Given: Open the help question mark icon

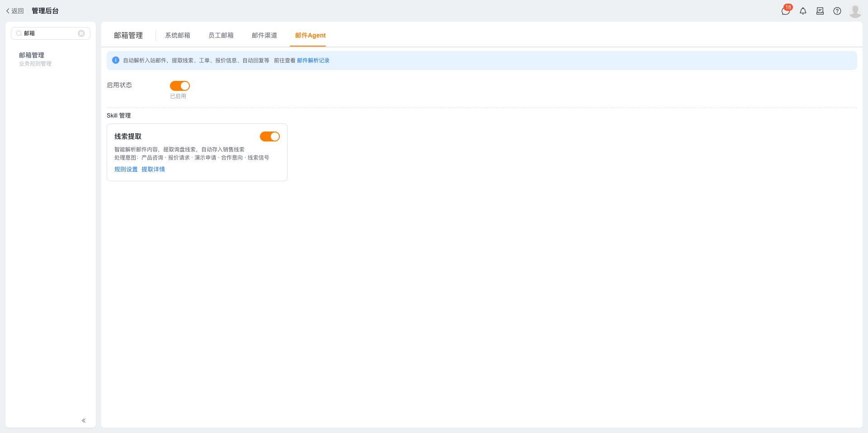Looking at the screenshot, I should click(837, 11).
